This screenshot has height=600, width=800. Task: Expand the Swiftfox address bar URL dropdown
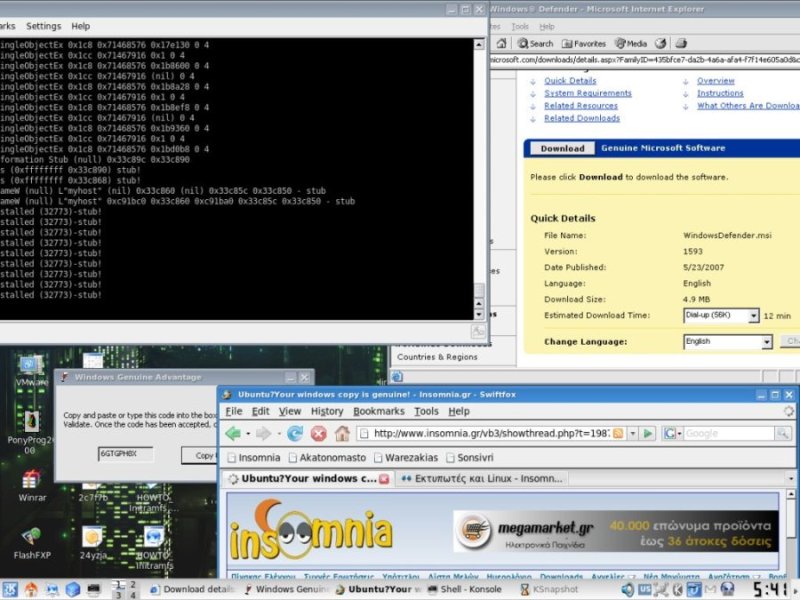click(x=633, y=434)
